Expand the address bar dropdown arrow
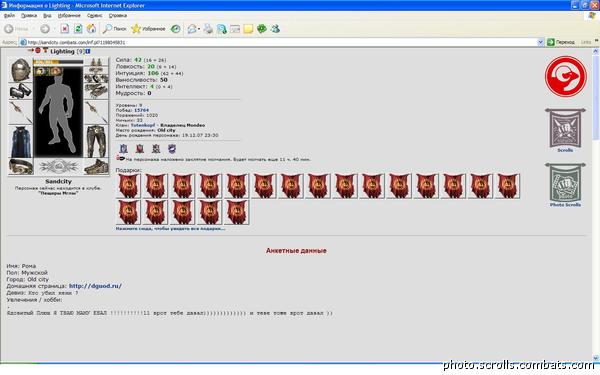 pyautogui.click(x=540, y=42)
